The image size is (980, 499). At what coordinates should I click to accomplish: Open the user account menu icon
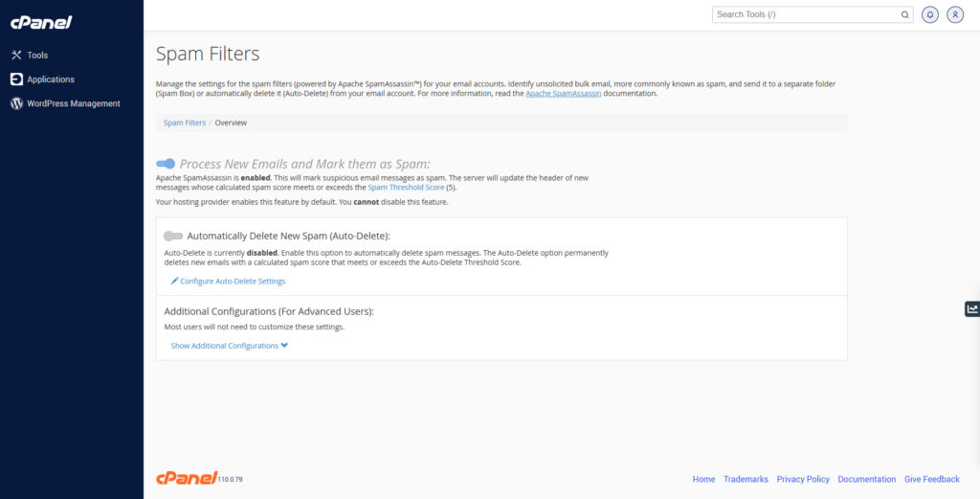[x=955, y=15]
